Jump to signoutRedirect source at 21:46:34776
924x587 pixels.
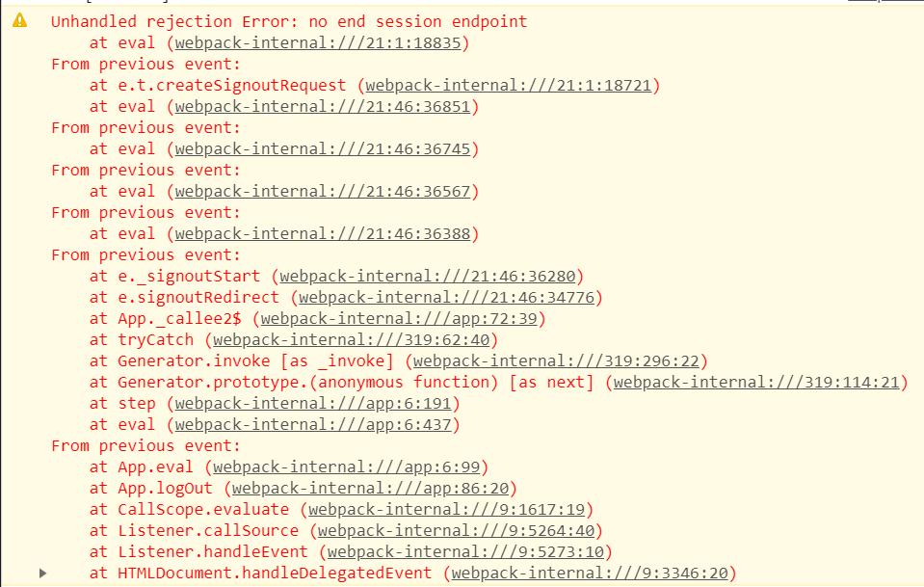pyautogui.click(x=447, y=298)
